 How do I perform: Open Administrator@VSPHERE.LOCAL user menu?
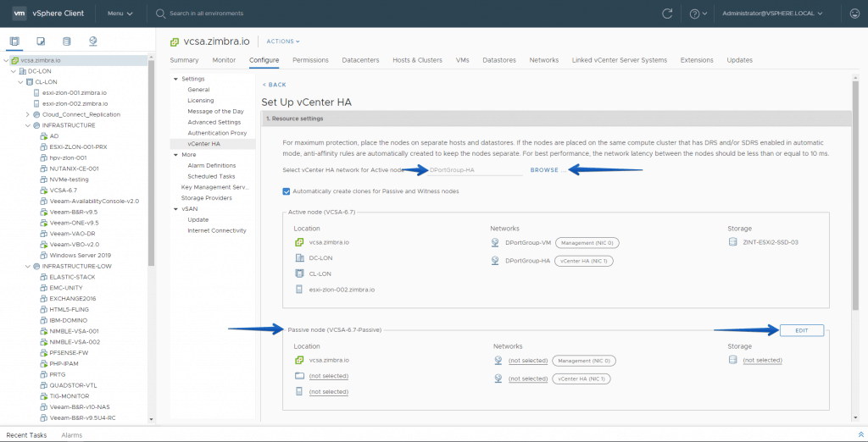point(773,14)
